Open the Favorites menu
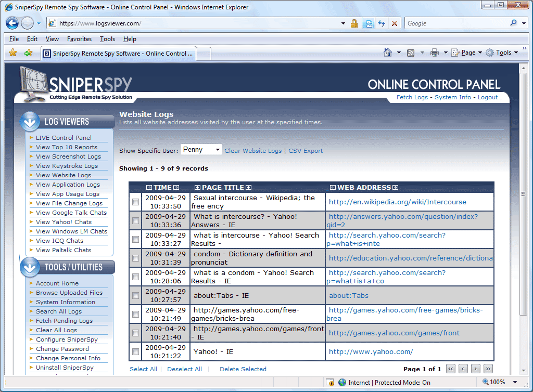 coord(79,39)
